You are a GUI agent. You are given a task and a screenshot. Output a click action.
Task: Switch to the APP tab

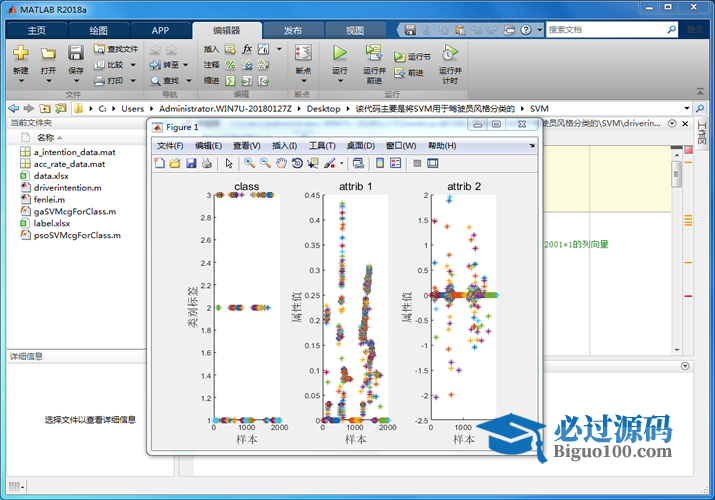coord(161,31)
